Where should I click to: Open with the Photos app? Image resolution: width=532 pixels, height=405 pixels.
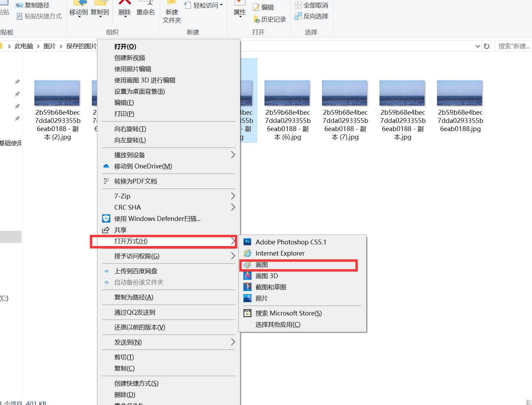pos(261,298)
